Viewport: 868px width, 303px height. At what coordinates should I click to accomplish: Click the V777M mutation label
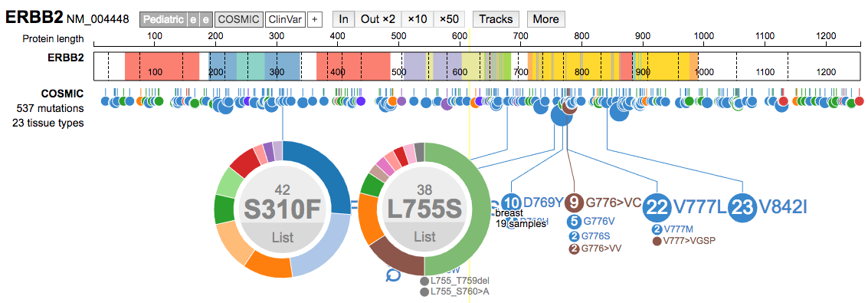click(x=677, y=229)
